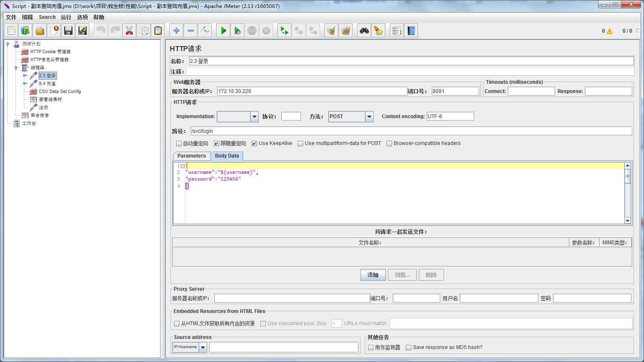Screen dimensions: 644x362
Task: Enable Use multipart/form-data for POST
Action: click(301, 143)
